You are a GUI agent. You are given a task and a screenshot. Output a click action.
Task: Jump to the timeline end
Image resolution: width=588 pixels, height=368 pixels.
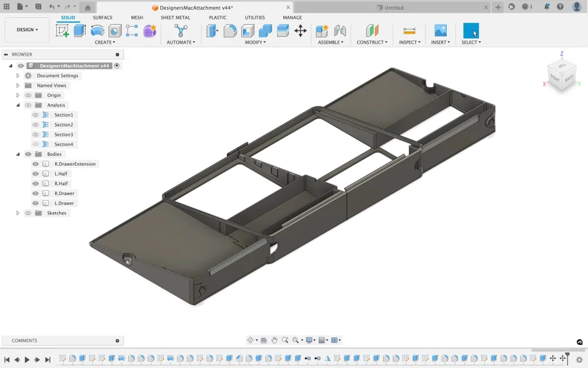point(48,360)
